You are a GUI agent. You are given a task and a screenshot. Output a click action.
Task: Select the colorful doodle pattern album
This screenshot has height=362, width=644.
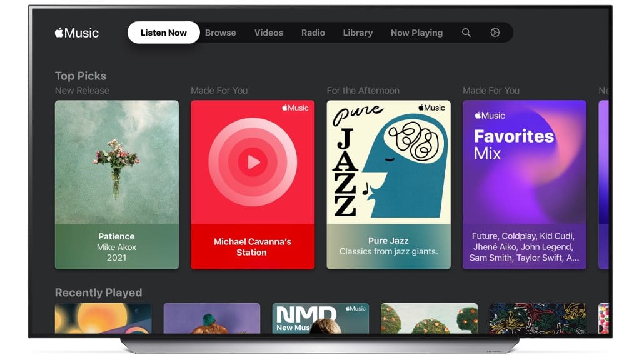pos(538,318)
